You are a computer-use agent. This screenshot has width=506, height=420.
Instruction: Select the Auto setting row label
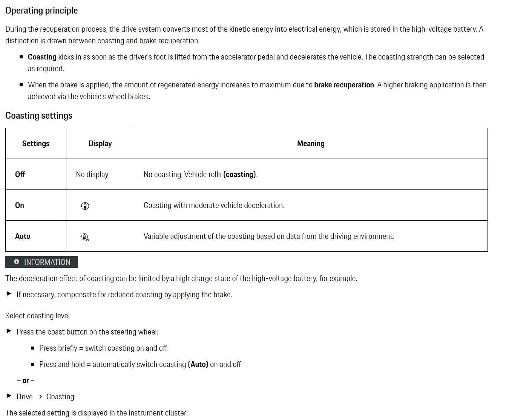[x=23, y=236]
